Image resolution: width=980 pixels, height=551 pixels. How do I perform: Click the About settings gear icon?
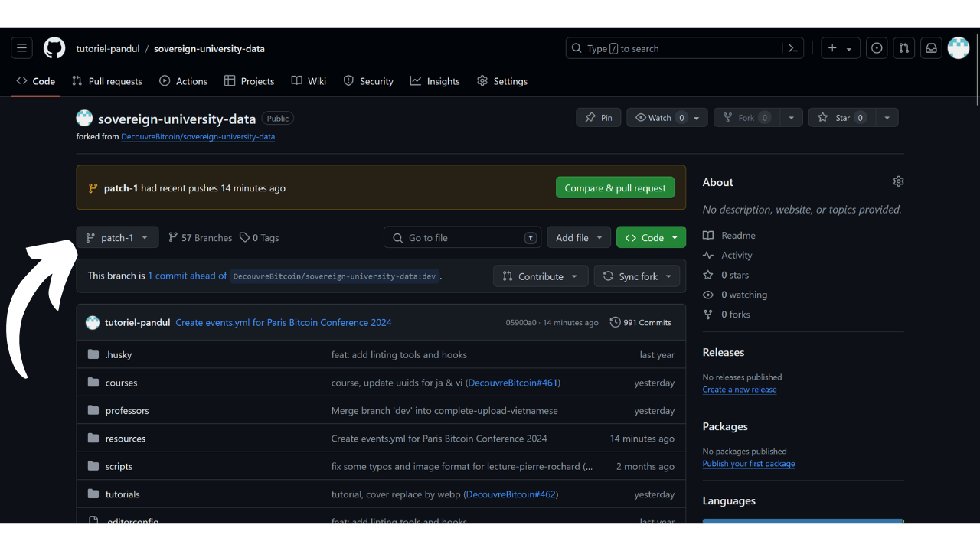pos(898,181)
